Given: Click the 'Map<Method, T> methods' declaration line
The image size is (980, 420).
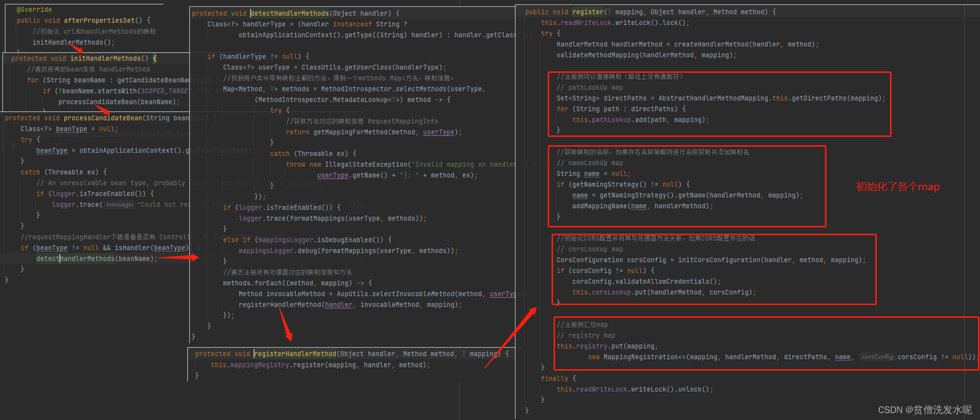Looking at the screenshot, I should coord(354,89).
